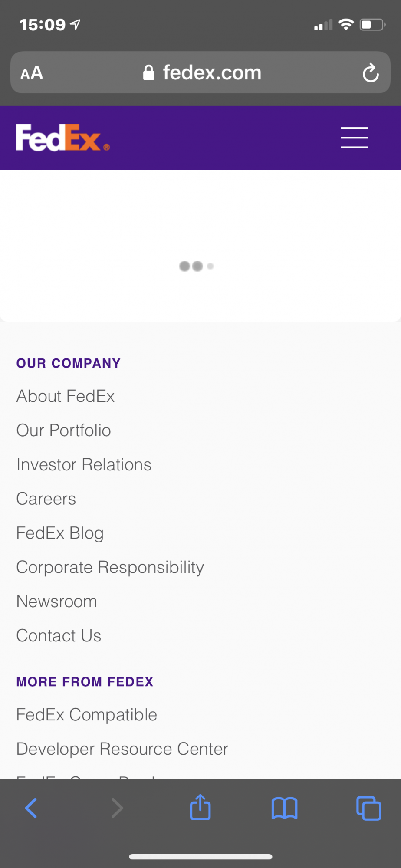Go to the Newsroom

pos(56,602)
